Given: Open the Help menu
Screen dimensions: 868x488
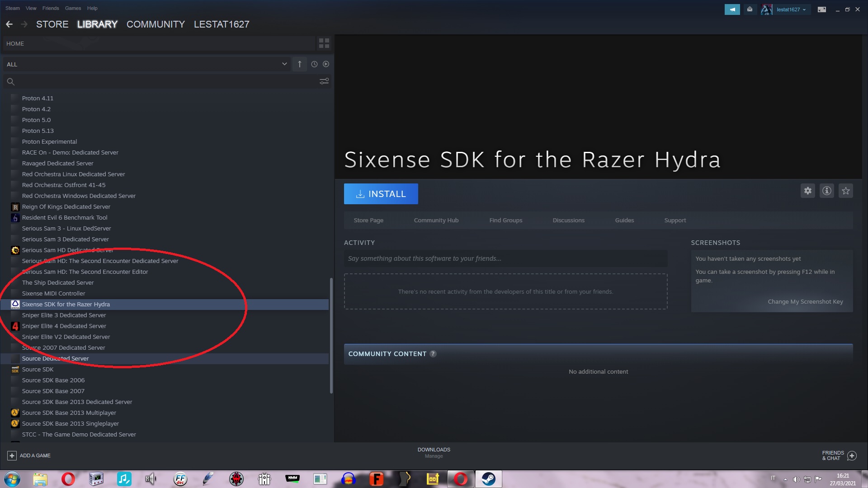Looking at the screenshot, I should click(x=92, y=8).
